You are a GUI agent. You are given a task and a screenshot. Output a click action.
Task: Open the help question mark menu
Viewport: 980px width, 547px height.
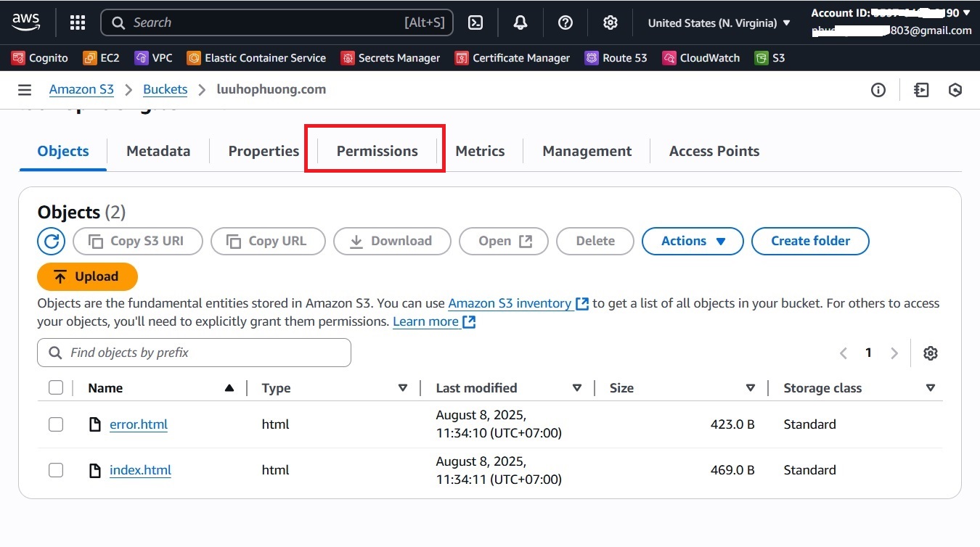tap(565, 22)
